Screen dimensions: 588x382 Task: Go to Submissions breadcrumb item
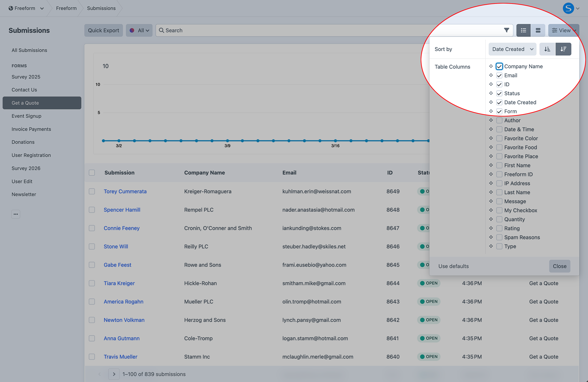101,8
